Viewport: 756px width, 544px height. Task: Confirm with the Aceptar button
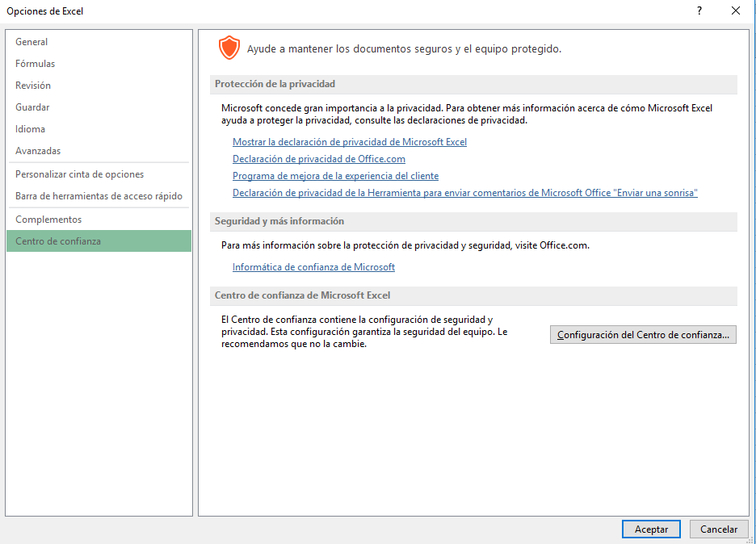click(651, 529)
